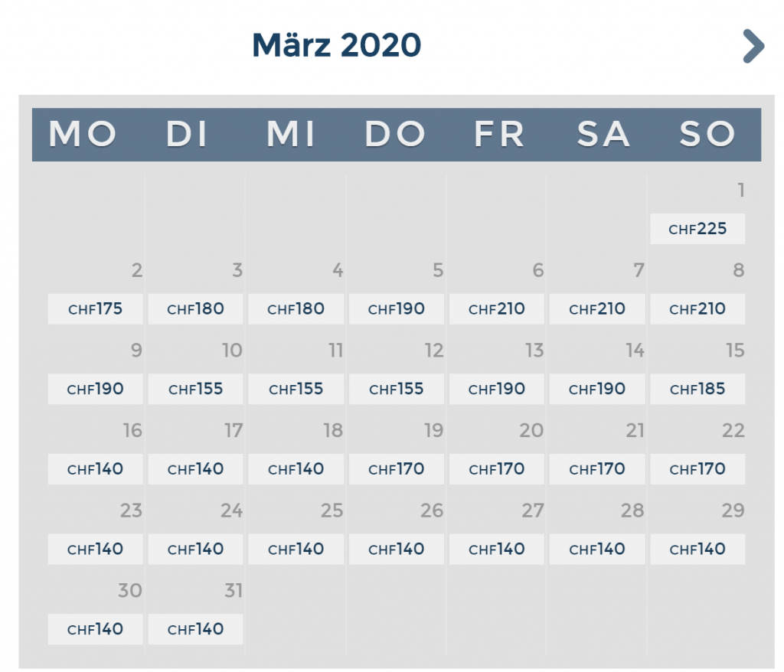Pick March 25 price CHF140
Screen dimensions: 784x672
click(x=296, y=549)
